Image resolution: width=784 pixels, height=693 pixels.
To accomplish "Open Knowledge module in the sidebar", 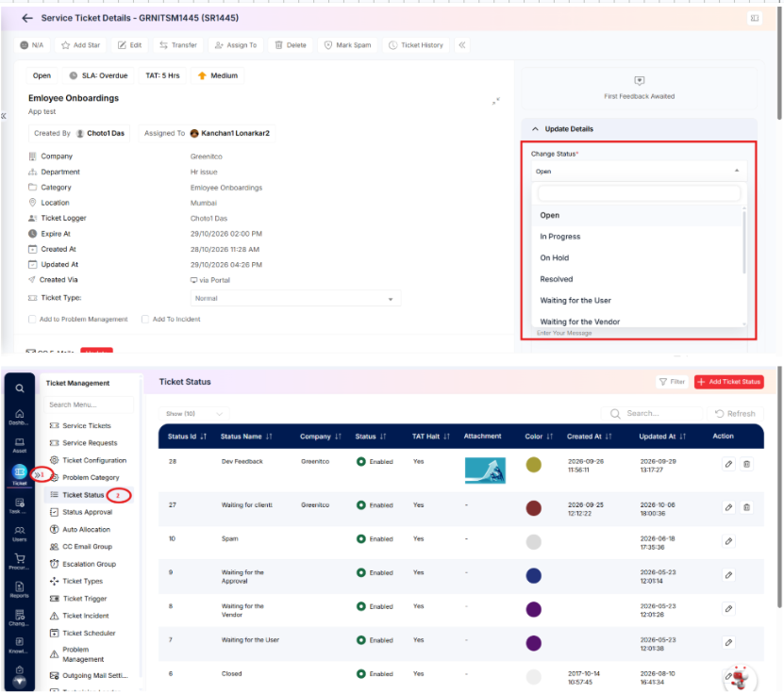I will 19,646.
